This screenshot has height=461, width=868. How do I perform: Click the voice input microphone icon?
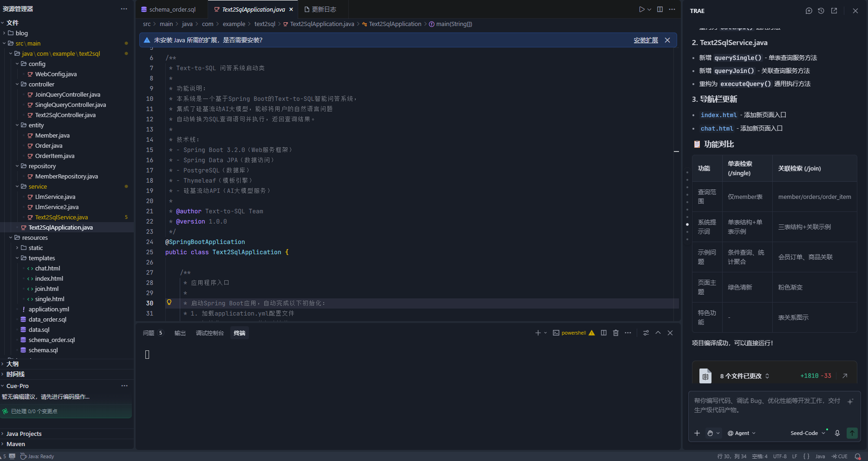[x=837, y=433]
